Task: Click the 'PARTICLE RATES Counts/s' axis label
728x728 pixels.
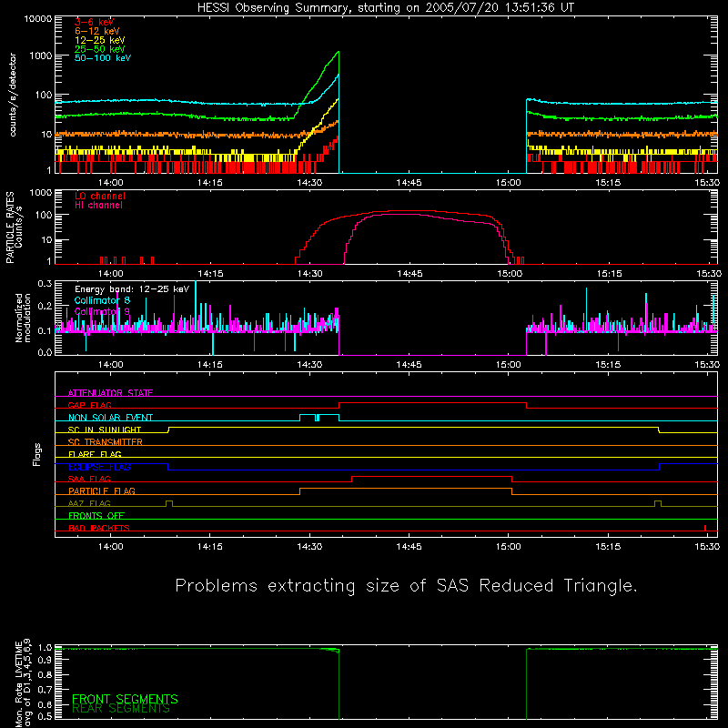Action: (x=14, y=227)
